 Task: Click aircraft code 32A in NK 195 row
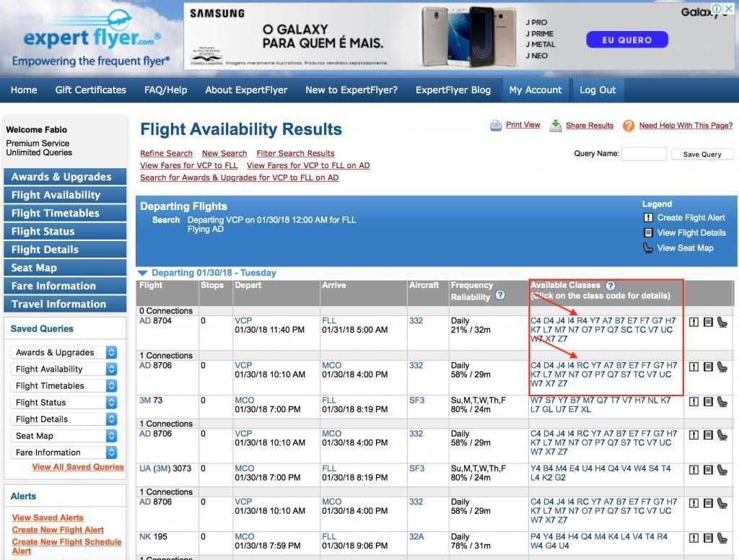[416, 537]
